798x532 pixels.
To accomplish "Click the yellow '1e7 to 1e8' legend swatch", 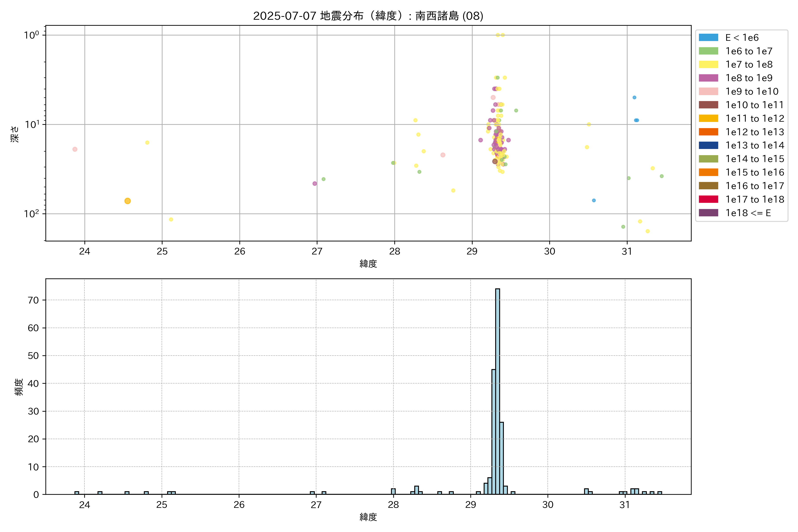I will pyautogui.click(x=708, y=65).
